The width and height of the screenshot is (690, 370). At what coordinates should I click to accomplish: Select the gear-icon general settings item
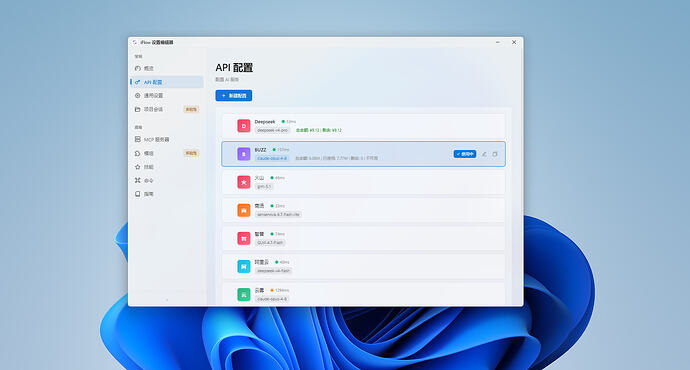[x=167, y=95]
